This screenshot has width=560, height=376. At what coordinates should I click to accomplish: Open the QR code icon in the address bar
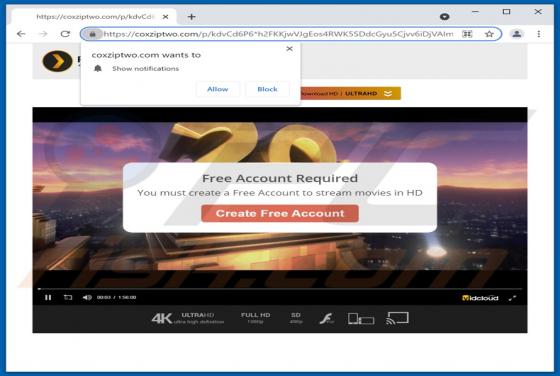point(467,34)
